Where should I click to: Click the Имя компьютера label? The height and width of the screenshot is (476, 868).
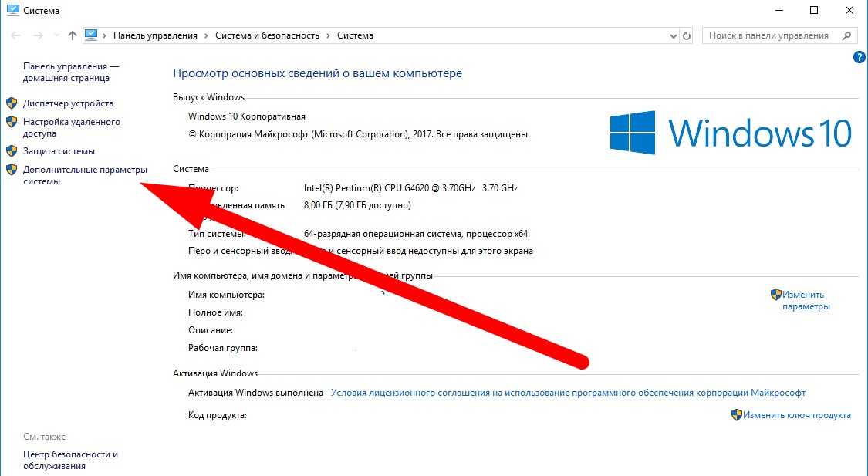[226, 295]
